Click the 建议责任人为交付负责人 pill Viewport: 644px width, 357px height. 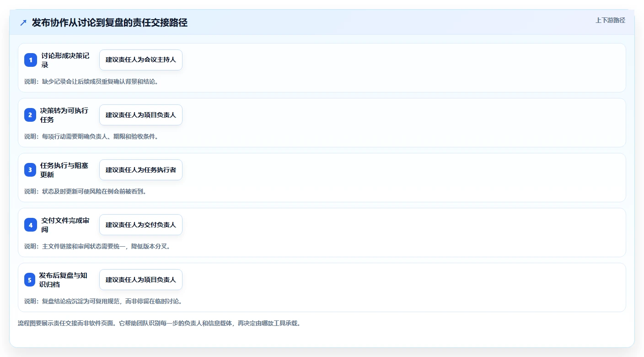[x=141, y=225]
